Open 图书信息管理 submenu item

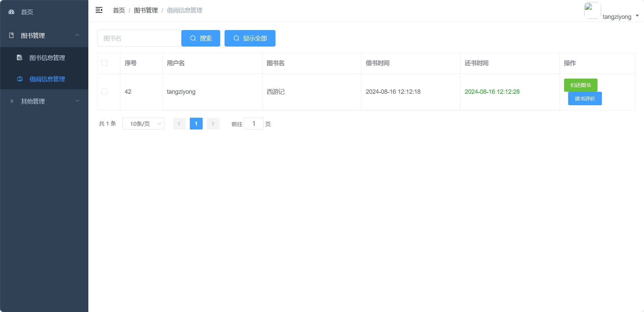point(44,58)
